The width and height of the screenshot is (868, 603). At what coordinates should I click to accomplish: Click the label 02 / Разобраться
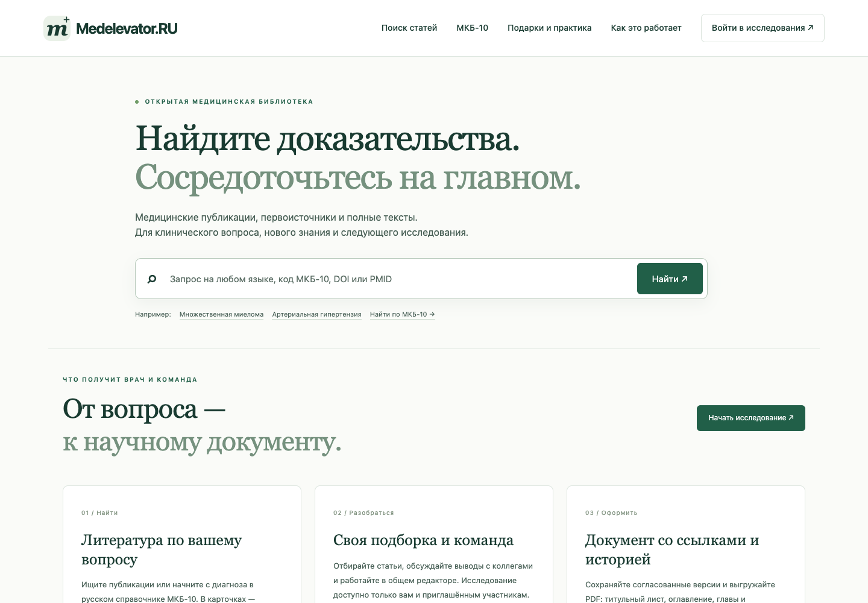[x=363, y=513]
